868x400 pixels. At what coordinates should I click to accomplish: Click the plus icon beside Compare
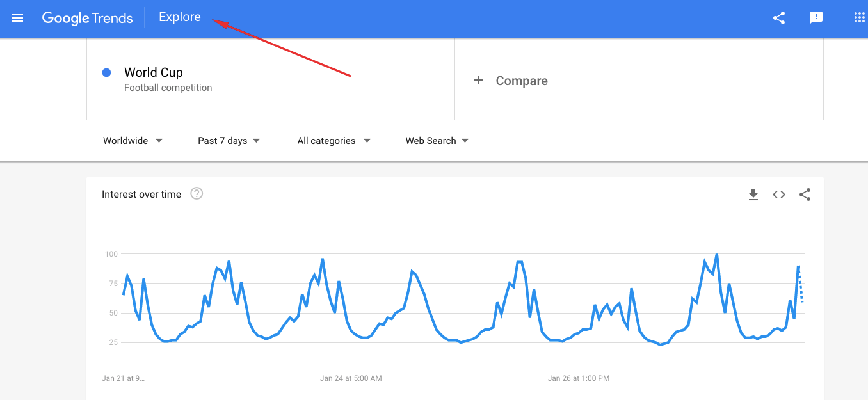pyautogui.click(x=478, y=80)
